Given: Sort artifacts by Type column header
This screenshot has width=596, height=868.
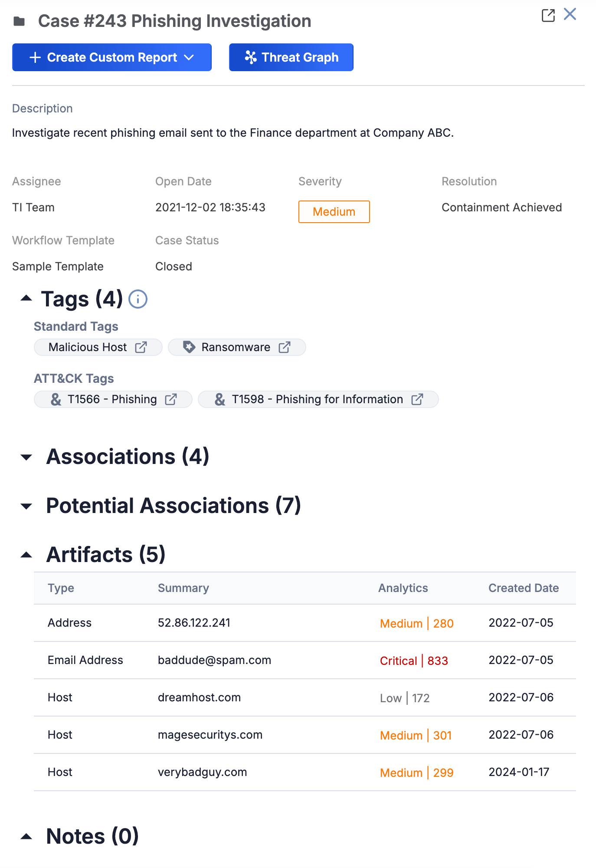Looking at the screenshot, I should [61, 588].
